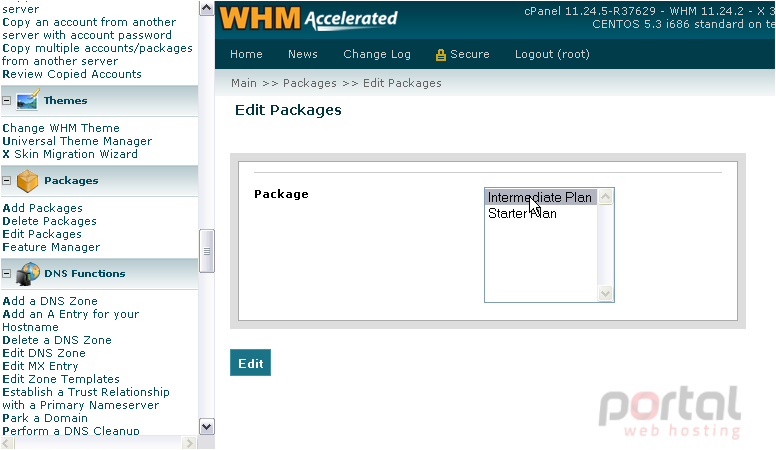Viewport: 776px width, 450px height.
Task: Open Park a Domain link
Action: [45, 418]
